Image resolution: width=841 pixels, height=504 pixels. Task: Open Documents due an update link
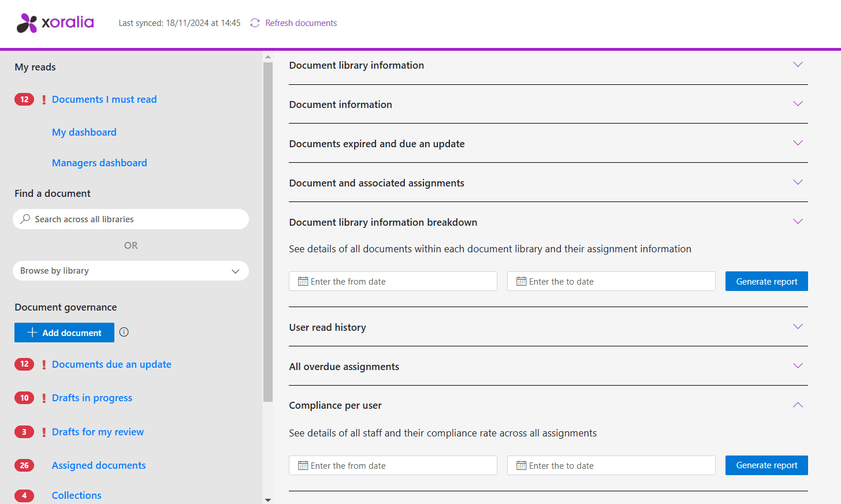coord(111,364)
